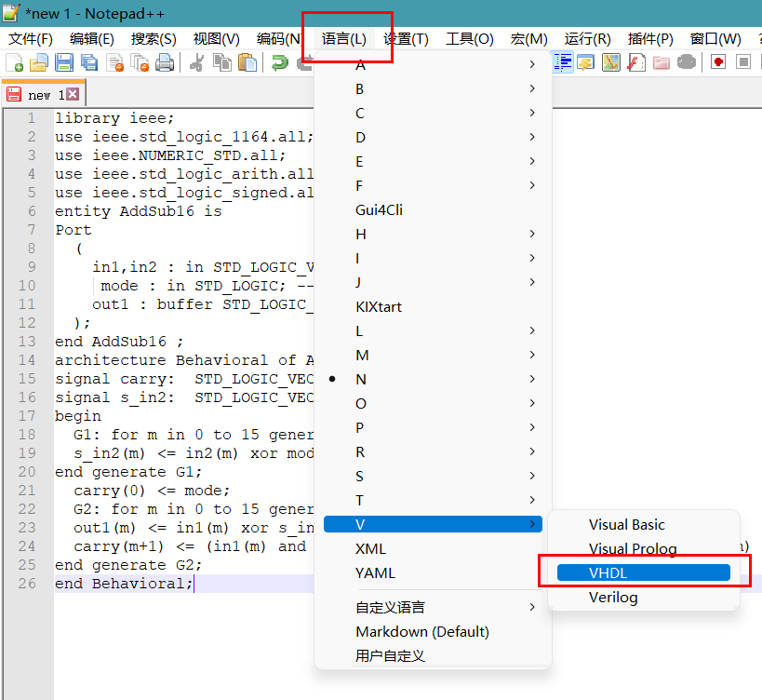Click the Save All icon
Image resolution: width=762 pixels, height=700 pixels.
click(89, 62)
